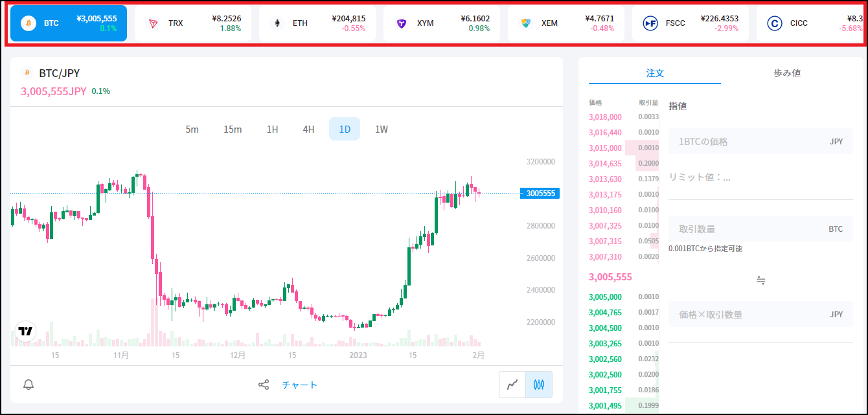This screenshot has height=415, width=868.
Task: Select the FSCC ticker card
Action: coord(691,23)
